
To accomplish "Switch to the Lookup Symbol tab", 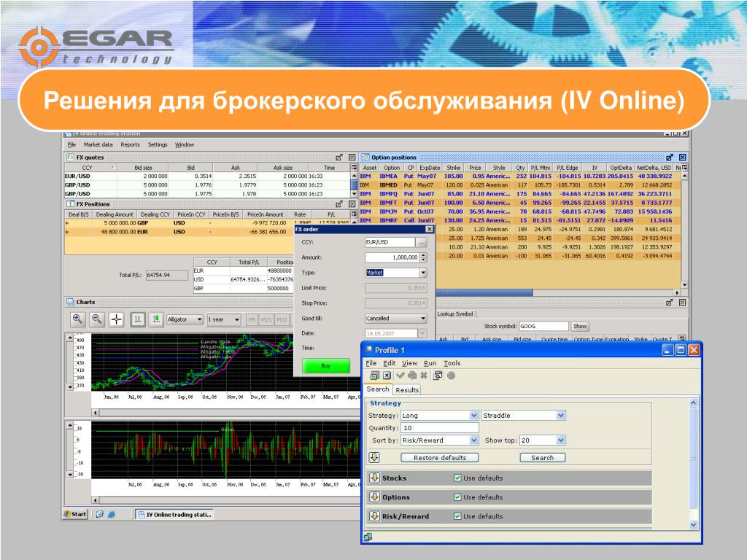I will [x=455, y=314].
